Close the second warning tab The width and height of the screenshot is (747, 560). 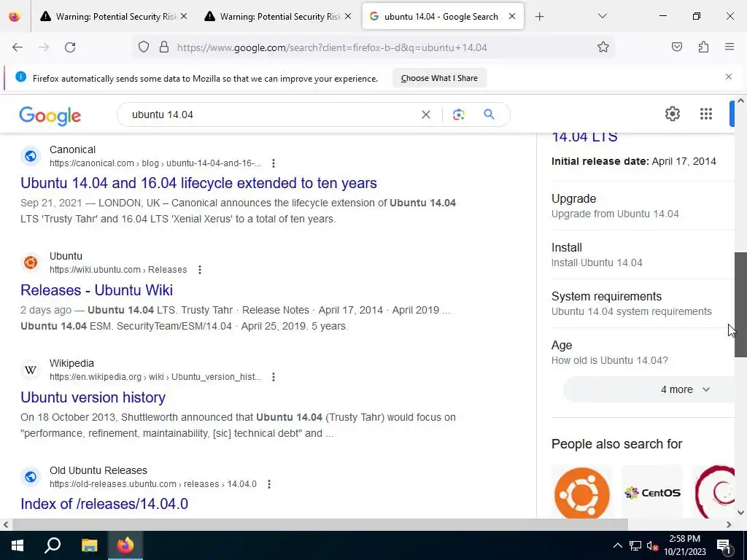point(348,17)
